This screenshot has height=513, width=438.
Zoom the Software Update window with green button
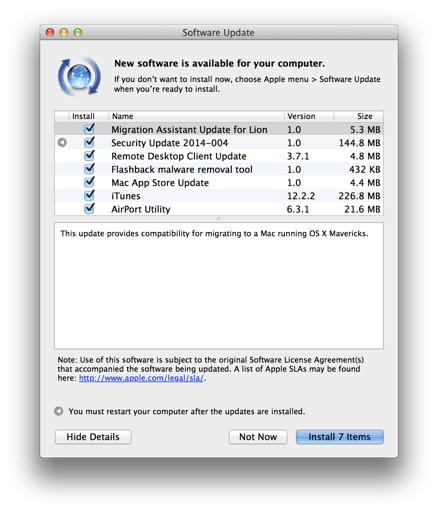pos(78,32)
